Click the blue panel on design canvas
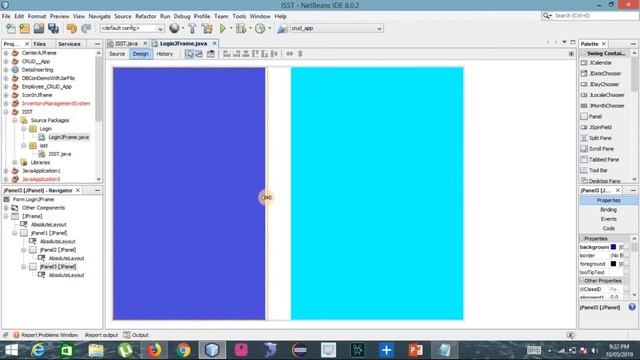 pos(189,193)
